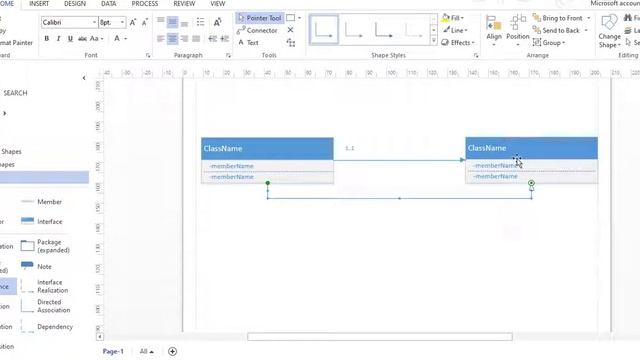Click the text block tool icon
This screenshot has height=360, width=640.
coord(291,42)
